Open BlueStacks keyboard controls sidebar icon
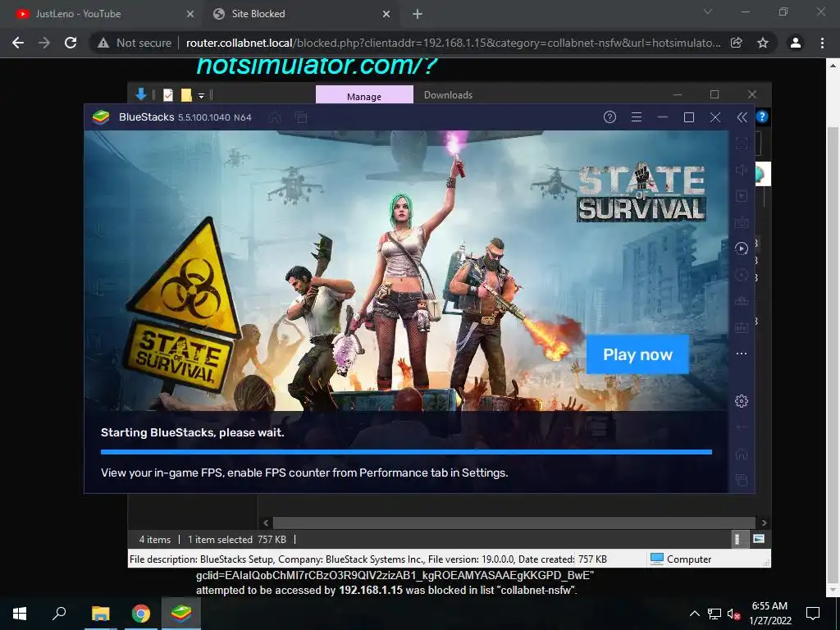The width and height of the screenshot is (840, 630). [x=742, y=221]
